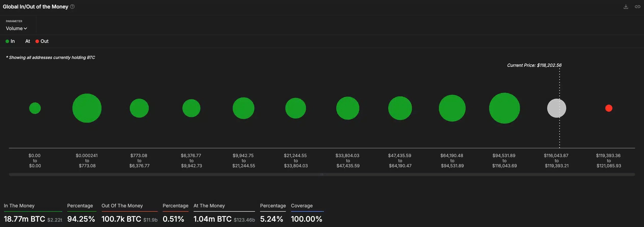Open the Global In/Out of the Money help tooltip

click(x=72, y=7)
